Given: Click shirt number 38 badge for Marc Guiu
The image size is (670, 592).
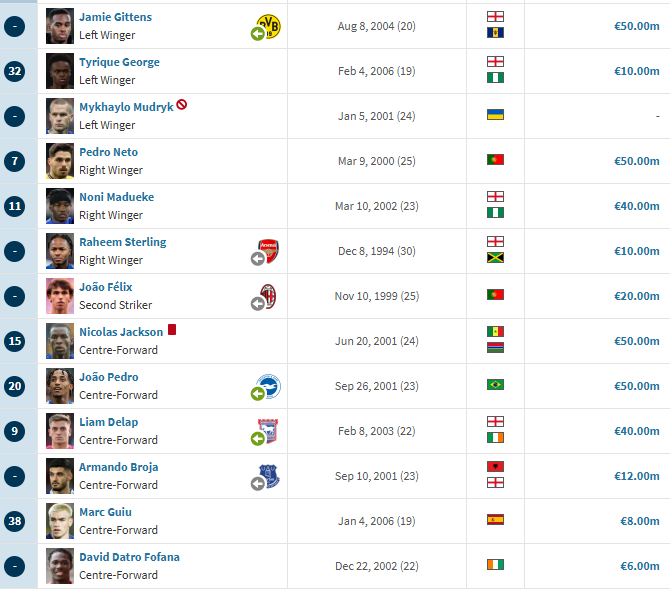Looking at the screenshot, I should [15, 521].
